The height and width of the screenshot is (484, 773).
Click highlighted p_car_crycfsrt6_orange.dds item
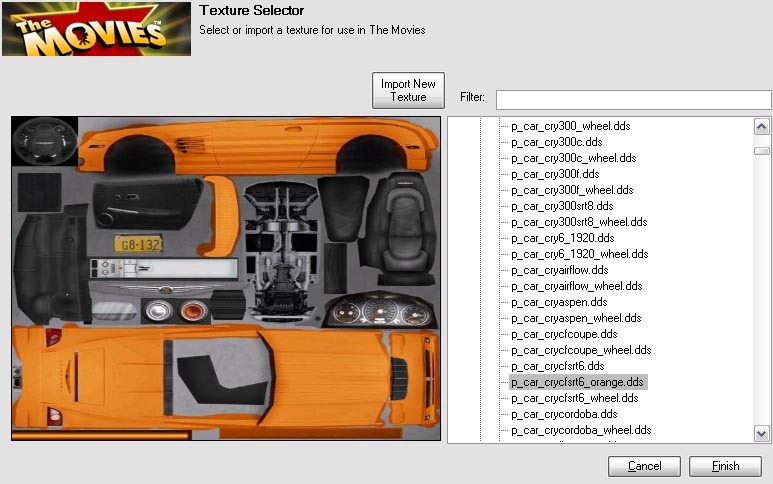(577, 382)
